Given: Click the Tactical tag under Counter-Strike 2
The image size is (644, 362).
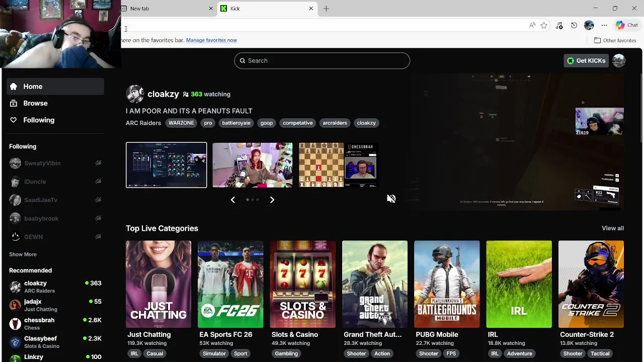Looking at the screenshot, I should click(x=600, y=353).
